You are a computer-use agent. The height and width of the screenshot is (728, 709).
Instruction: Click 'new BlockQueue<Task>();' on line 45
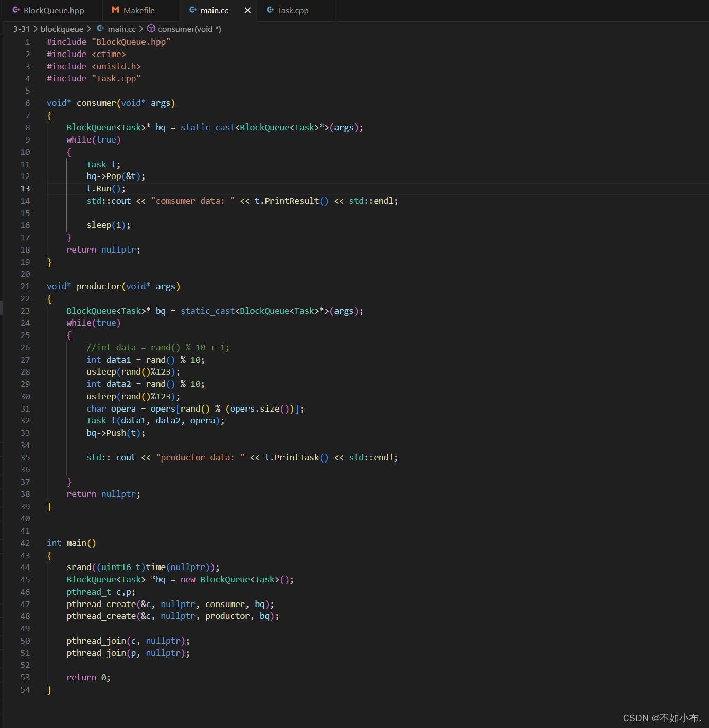click(237, 580)
